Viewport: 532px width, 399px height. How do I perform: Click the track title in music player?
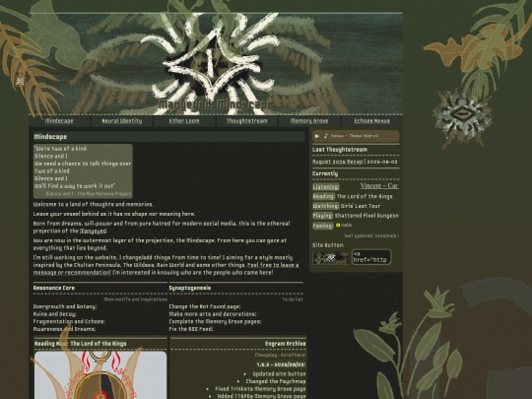coord(355,136)
